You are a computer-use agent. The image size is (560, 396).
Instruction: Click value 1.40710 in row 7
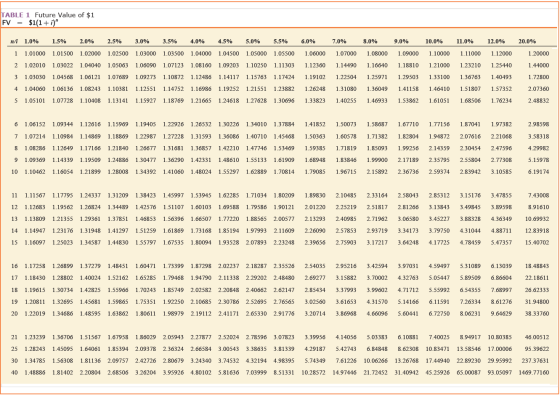coord(256,136)
